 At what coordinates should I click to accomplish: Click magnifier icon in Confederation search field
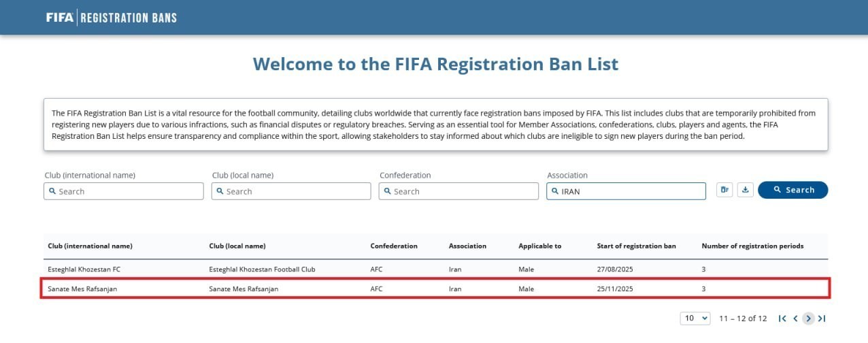point(388,191)
